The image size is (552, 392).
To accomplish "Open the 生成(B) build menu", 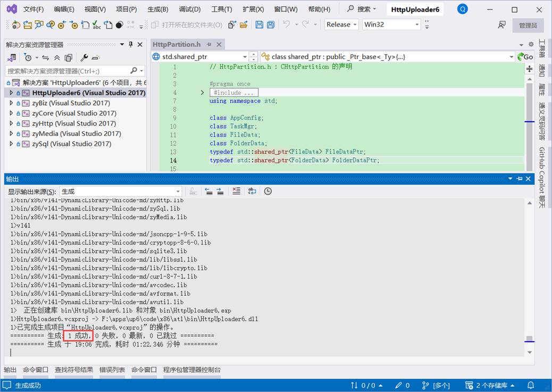I will coord(157,9).
